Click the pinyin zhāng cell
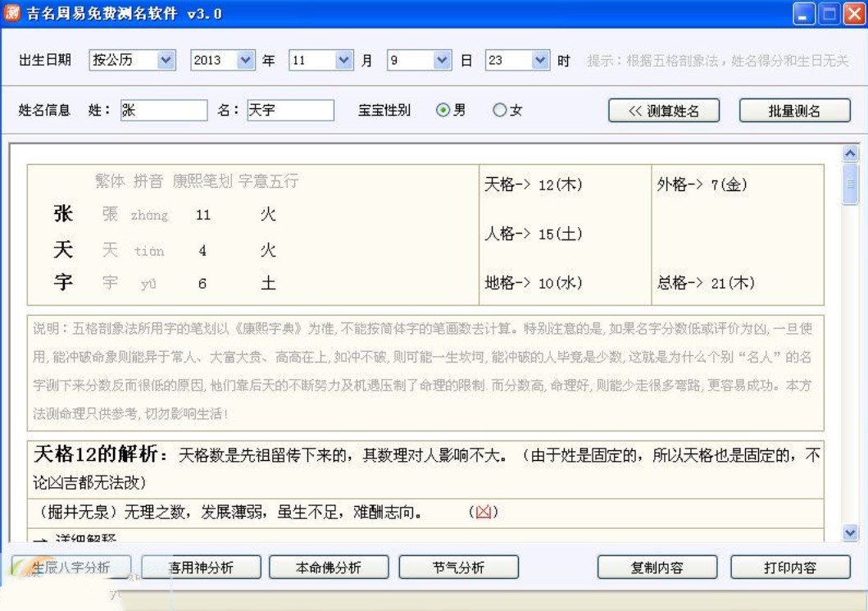This screenshot has height=611, width=868. pyautogui.click(x=149, y=215)
